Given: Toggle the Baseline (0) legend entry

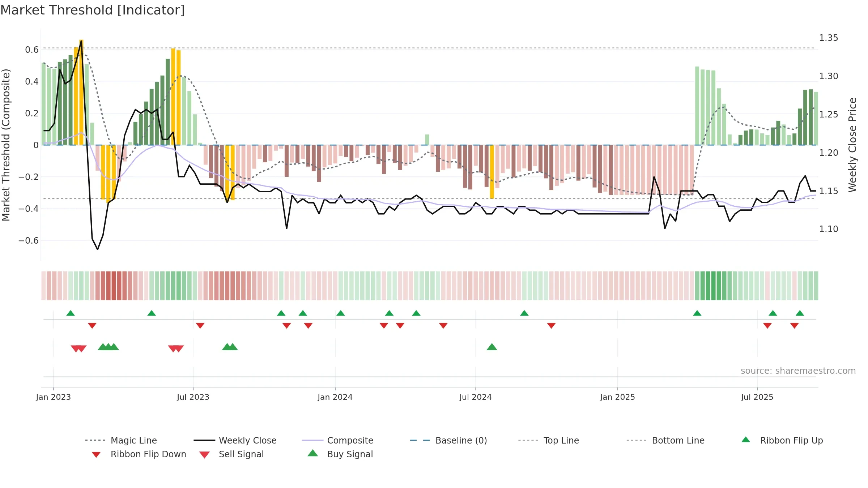Looking at the screenshot, I should pos(448,440).
